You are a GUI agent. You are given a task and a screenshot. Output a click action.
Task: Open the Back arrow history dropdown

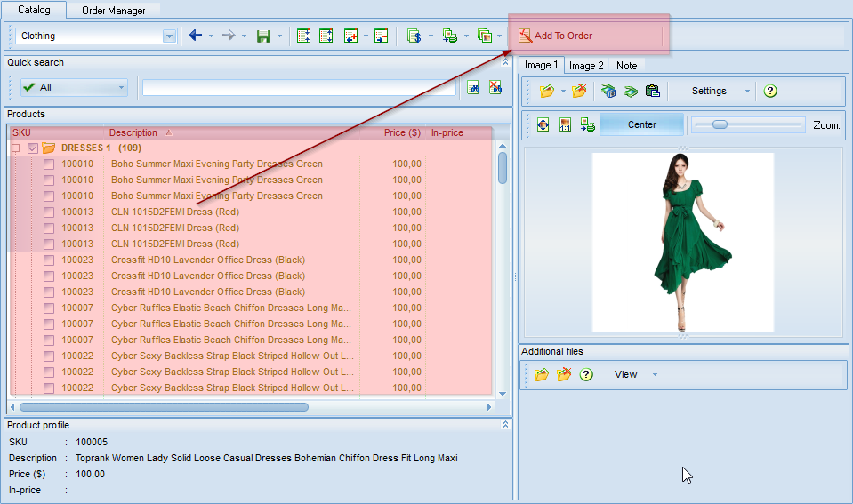tap(211, 36)
